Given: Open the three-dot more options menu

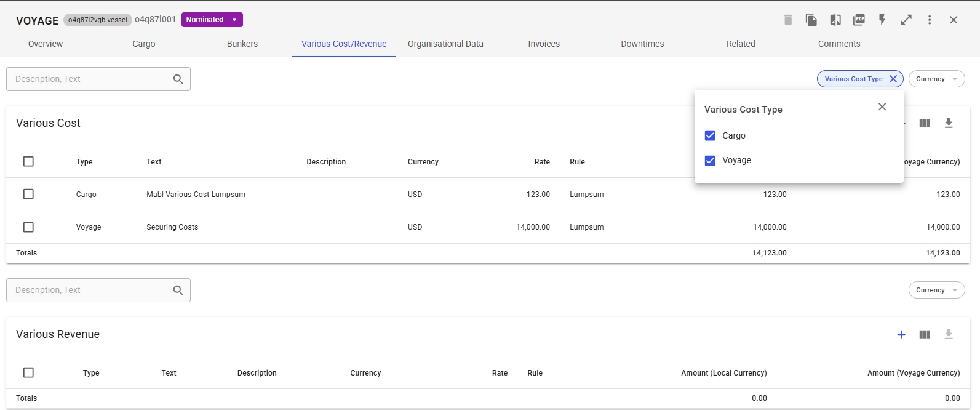Looking at the screenshot, I should [x=930, y=20].
